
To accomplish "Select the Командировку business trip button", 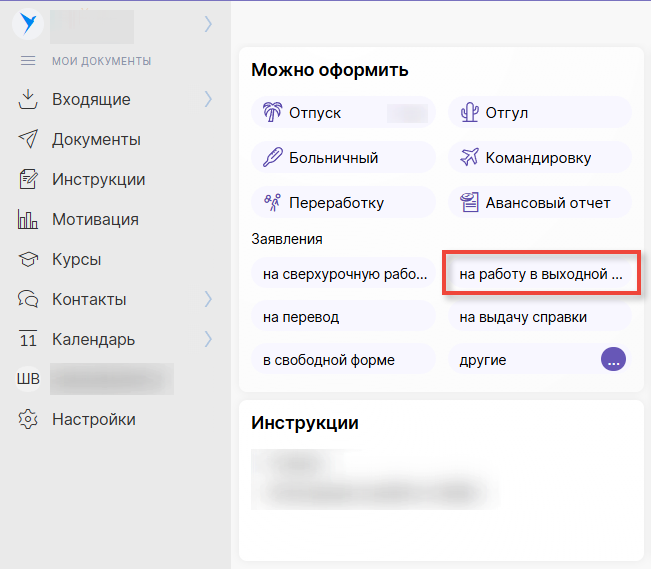I will click(x=539, y=158).
